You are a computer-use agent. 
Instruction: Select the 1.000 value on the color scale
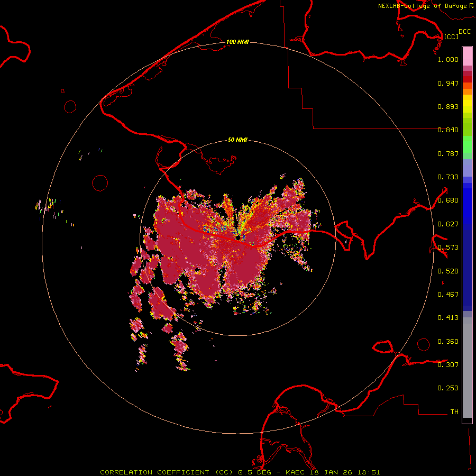[x=448, y=59]
